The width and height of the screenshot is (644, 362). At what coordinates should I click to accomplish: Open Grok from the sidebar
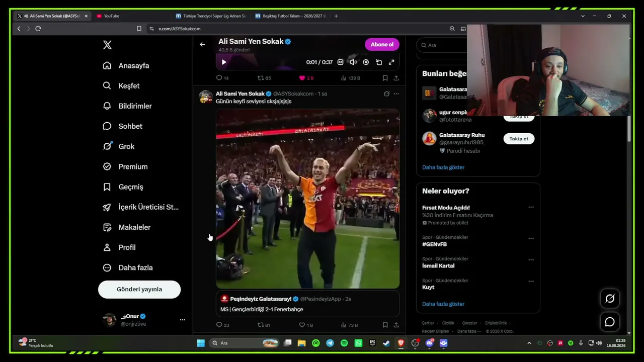click(119, 146)
